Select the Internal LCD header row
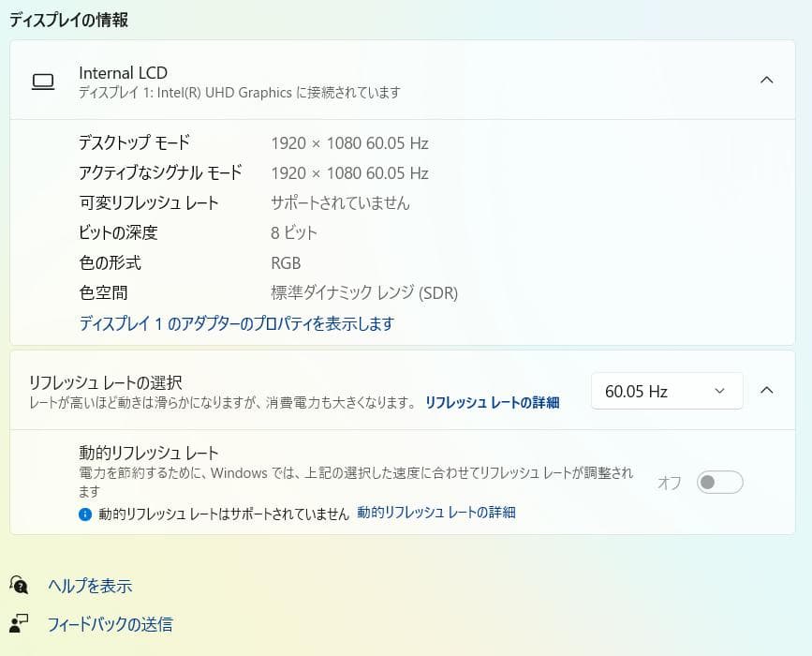The image size is (812, 656). [x=403, y=82]
